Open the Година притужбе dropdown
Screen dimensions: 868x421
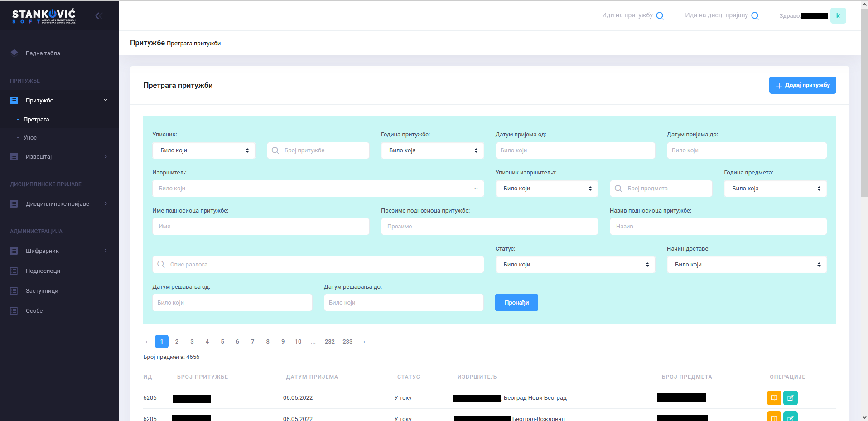[432, 150]
